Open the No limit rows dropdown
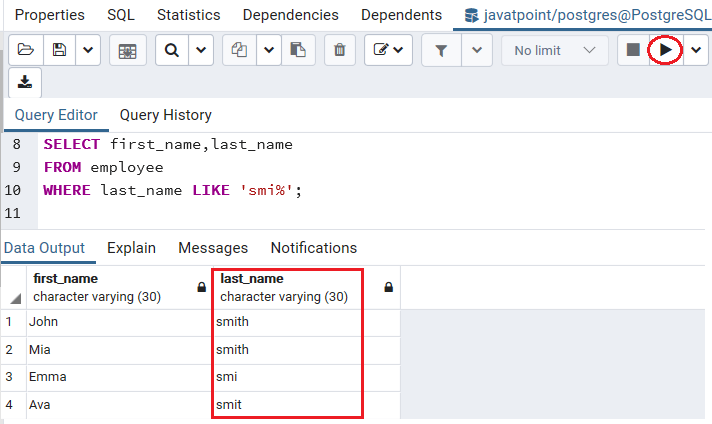The image size is (712, 424). pos(554,50)
